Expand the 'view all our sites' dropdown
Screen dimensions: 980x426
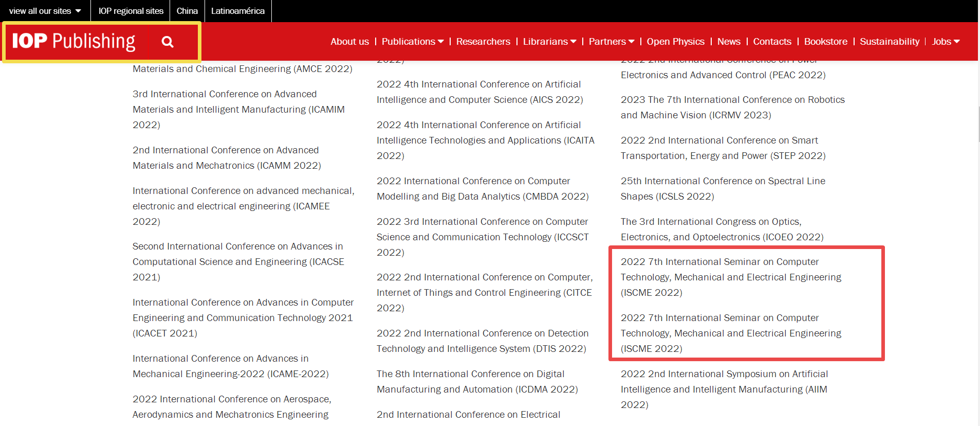tap(45, 11)
